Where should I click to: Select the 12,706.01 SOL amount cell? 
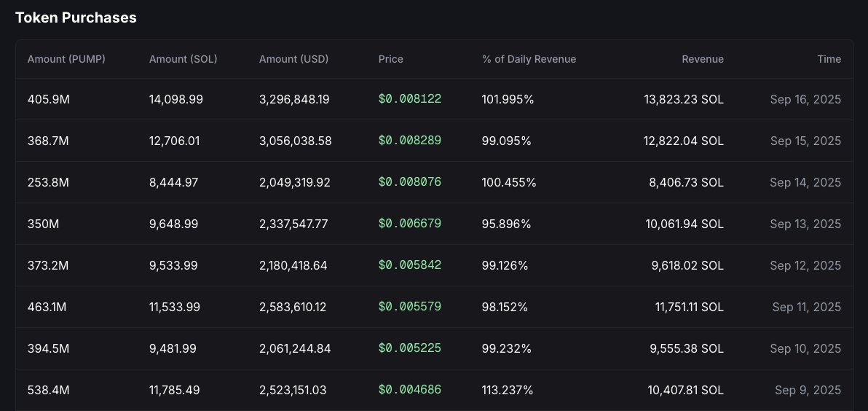point(174,141)
